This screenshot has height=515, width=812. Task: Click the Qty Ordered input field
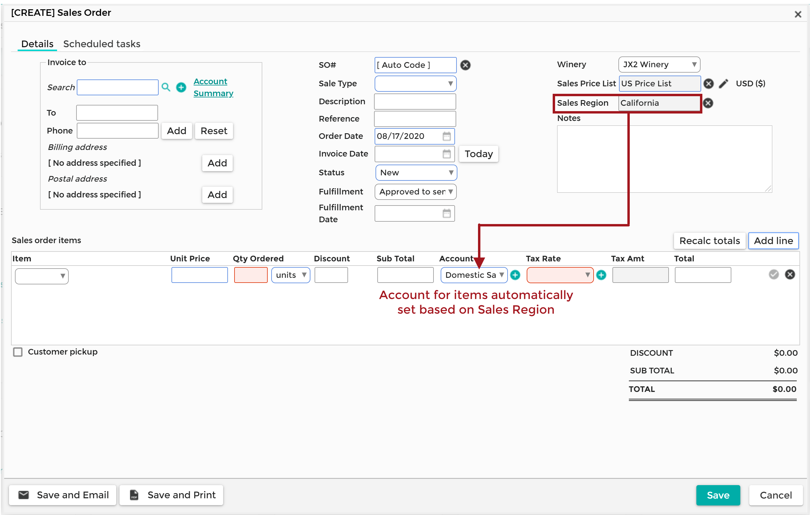coord(251,275)
